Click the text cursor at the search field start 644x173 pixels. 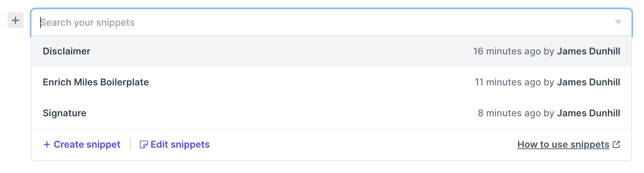[41, 22]
